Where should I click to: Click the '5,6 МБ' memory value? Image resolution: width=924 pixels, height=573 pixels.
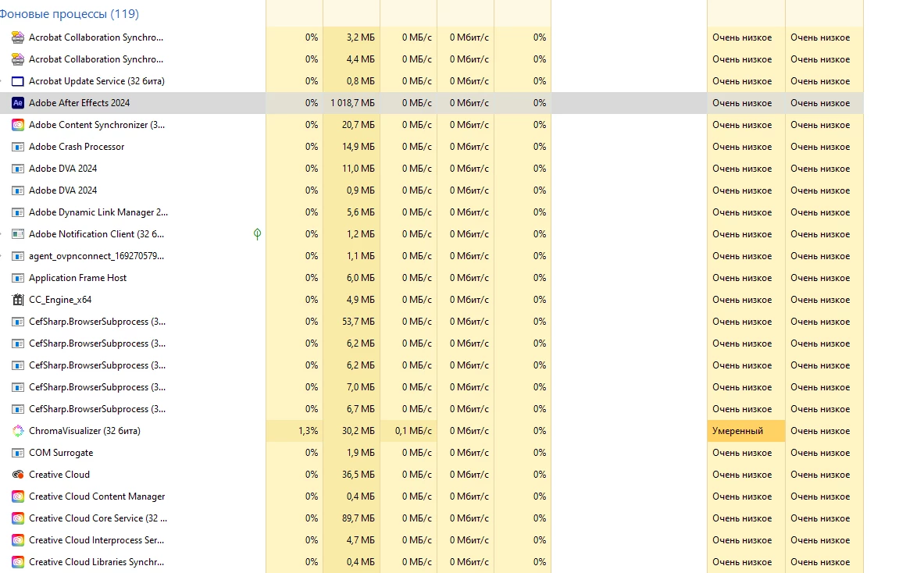(x=361, y=212)
